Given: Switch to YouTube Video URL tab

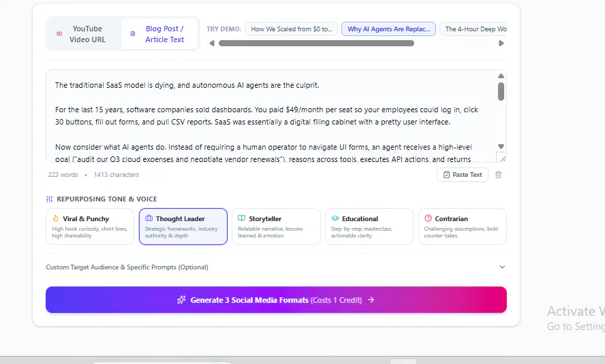Looking at the screenshot, I should [x=84, y=34].
